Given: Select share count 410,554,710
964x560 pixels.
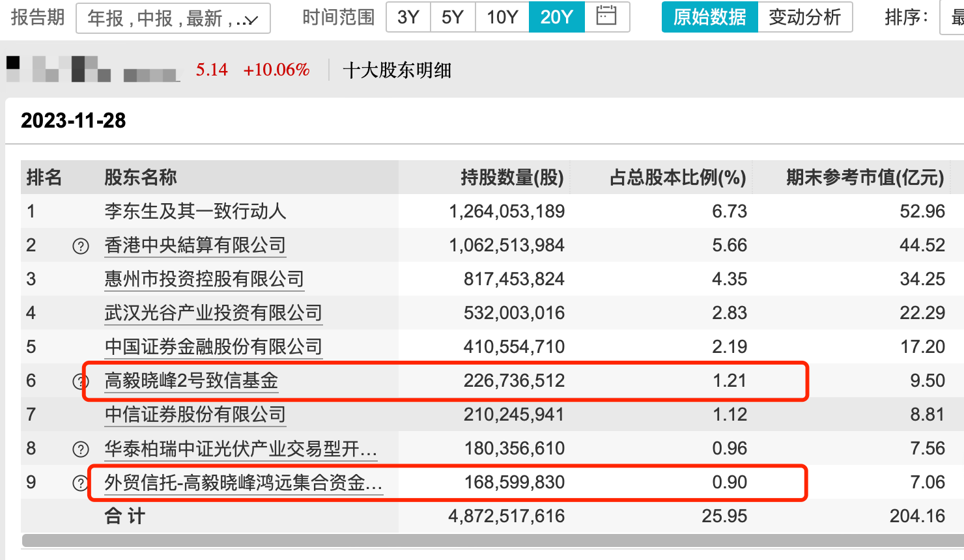Looking at the screenshot, I should 515,346.
